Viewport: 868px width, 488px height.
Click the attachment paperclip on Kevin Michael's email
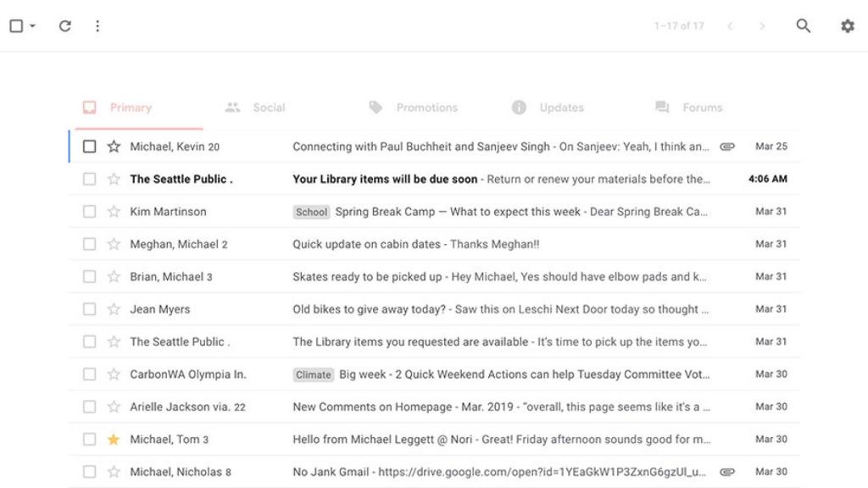727,146
